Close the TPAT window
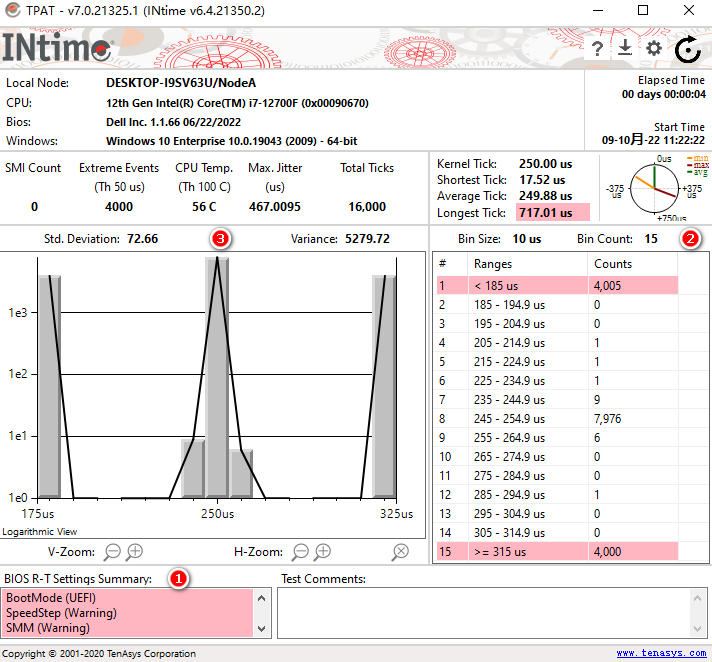Viewport: 712px width, 662px height. [x=689, y=10]
